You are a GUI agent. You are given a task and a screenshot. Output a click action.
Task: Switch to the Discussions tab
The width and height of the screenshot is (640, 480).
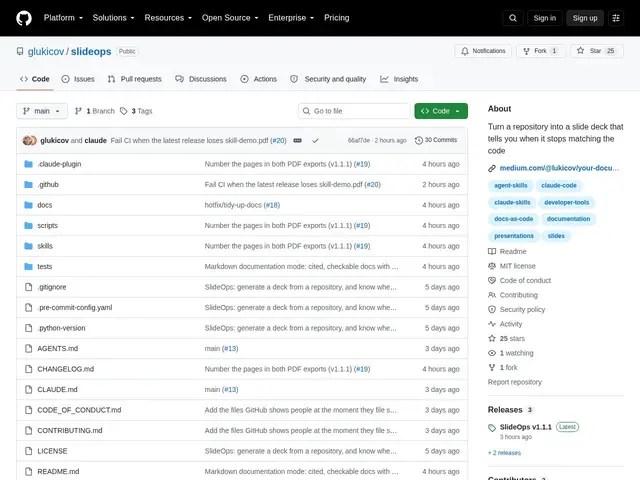201,79
